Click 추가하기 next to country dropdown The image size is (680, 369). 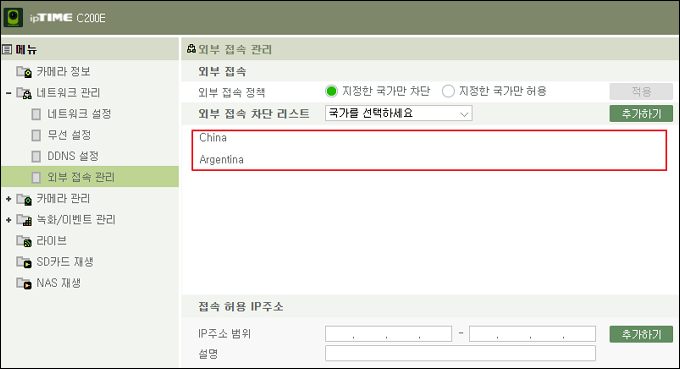pos(641,114)
